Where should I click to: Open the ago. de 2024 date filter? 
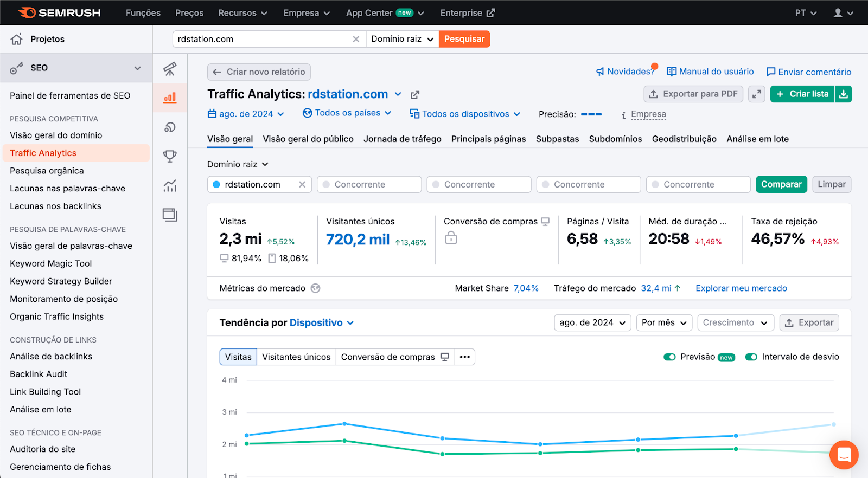246,114
